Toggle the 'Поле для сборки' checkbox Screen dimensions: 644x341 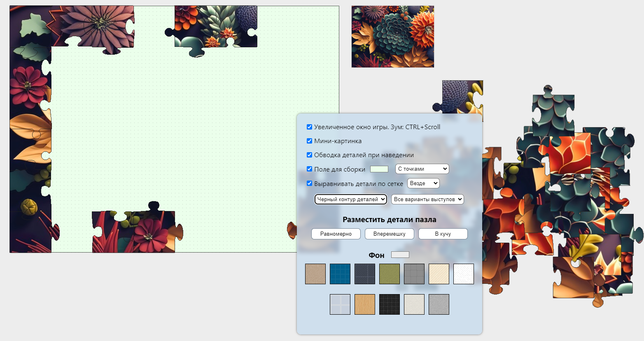coord(309,169)
